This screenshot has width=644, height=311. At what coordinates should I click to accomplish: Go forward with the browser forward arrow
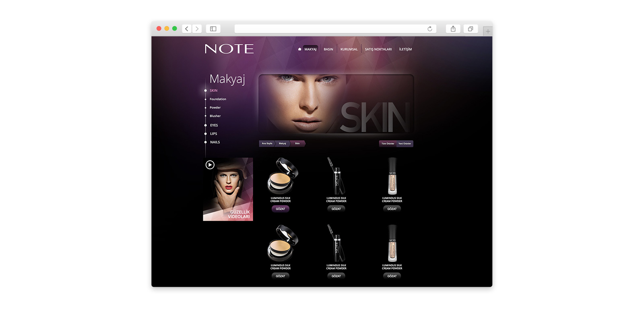click(x=197, y=29)
